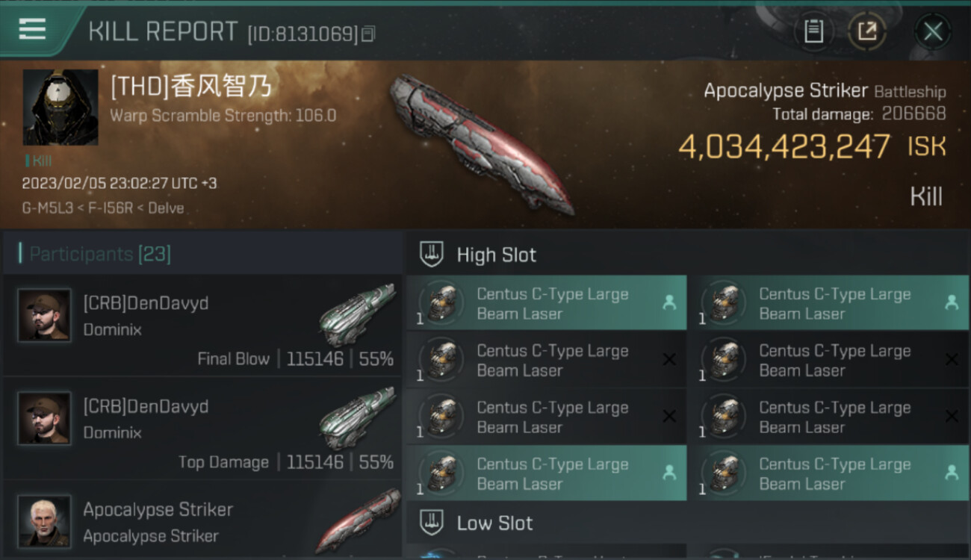Open the High Slot section icon
This screenshot has width=971, height=560.
pos(432,255)
